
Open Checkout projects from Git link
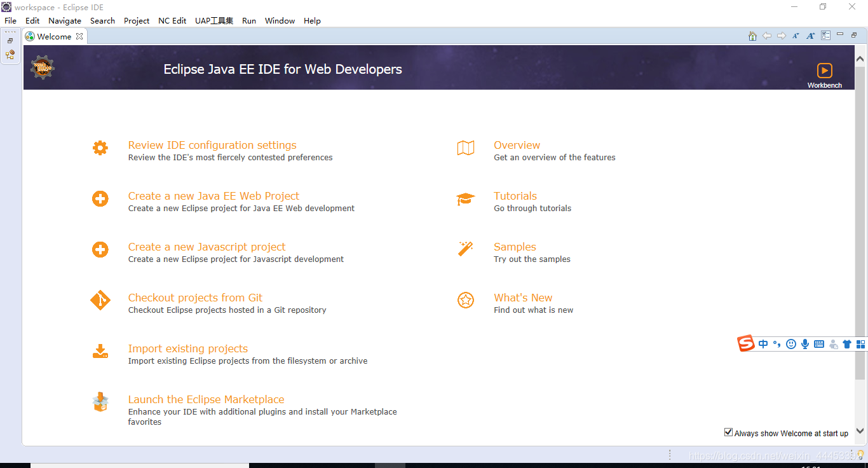(195, 298)
